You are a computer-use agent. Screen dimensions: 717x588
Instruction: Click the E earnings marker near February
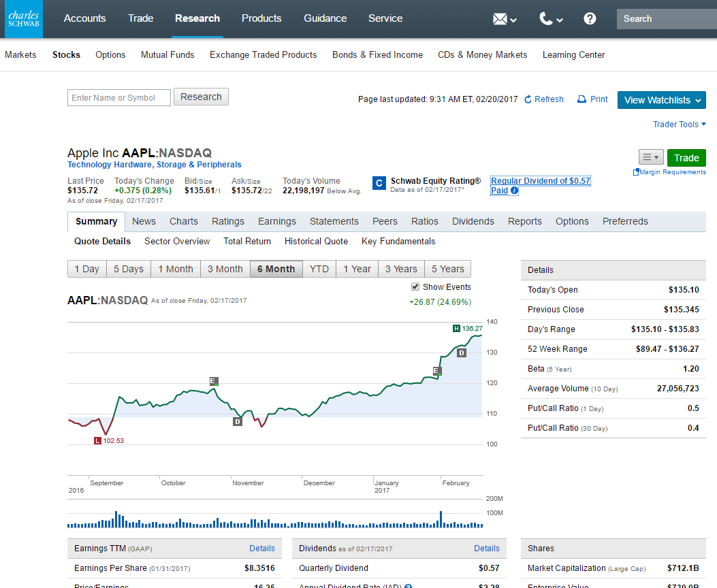point(437,371)
